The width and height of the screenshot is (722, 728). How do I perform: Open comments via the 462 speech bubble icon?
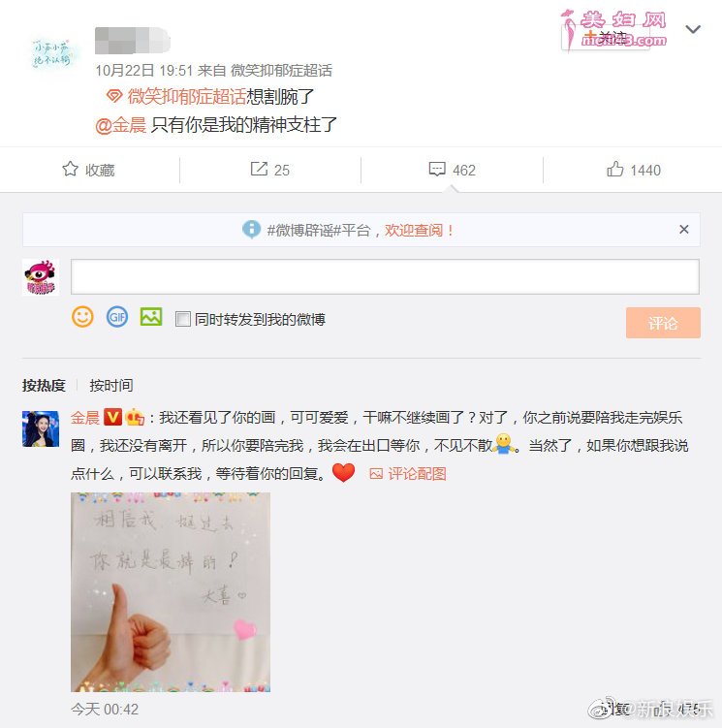coord(437,169)
